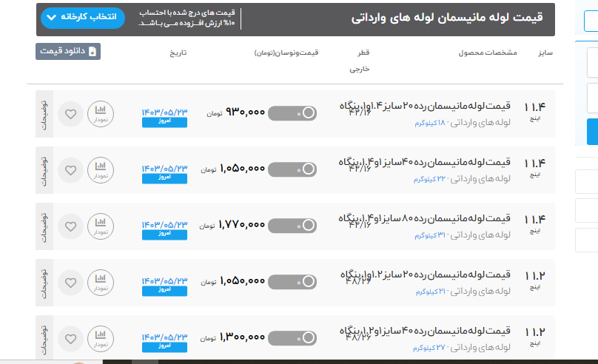Toggle the fluctuation pill beside 930,000 price
The height and width of the screenshot is (364, 598).
coord(292,113)
